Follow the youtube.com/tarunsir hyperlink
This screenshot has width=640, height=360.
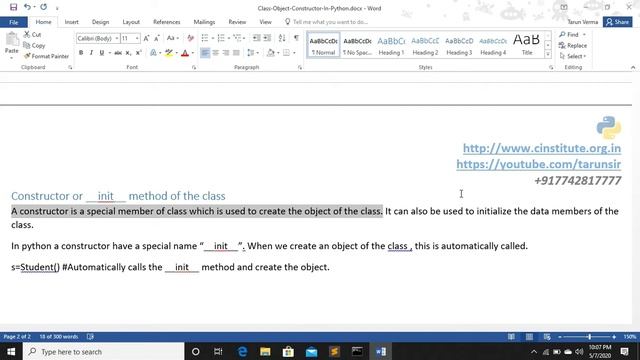(x=538, y=164)
